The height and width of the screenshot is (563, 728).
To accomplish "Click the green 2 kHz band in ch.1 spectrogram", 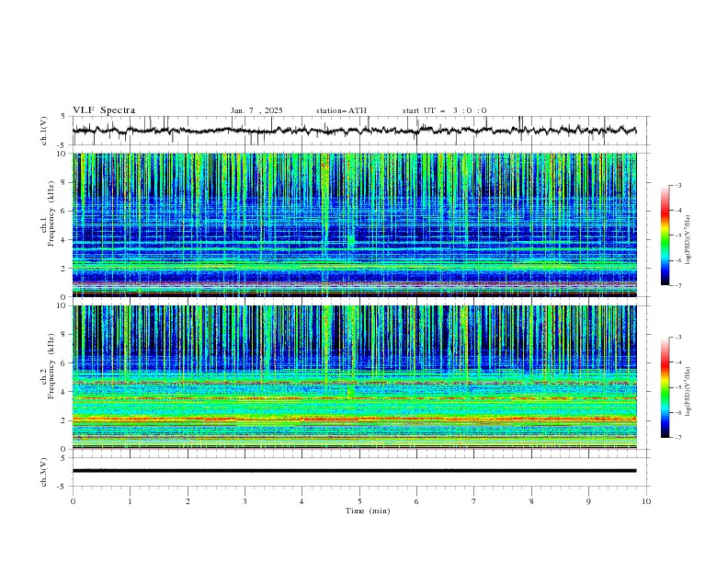I will coord(354,265).
